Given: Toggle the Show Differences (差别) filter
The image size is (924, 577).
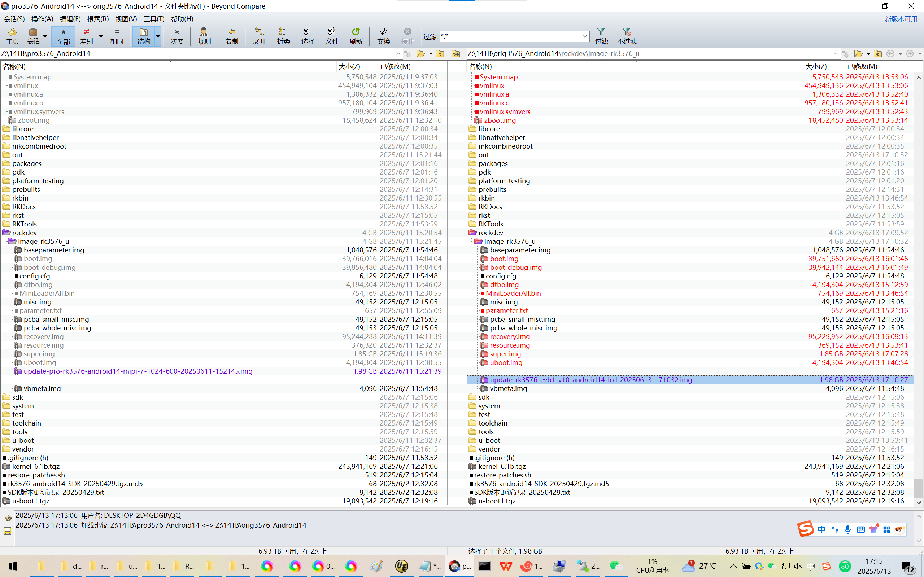Looking at the screenshot, I should click(x=87, y=36).
